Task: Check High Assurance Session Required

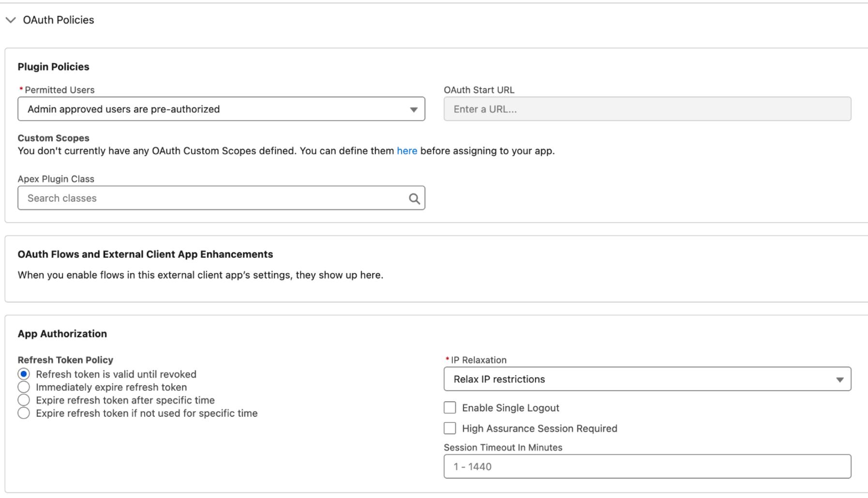Action: 449,428
